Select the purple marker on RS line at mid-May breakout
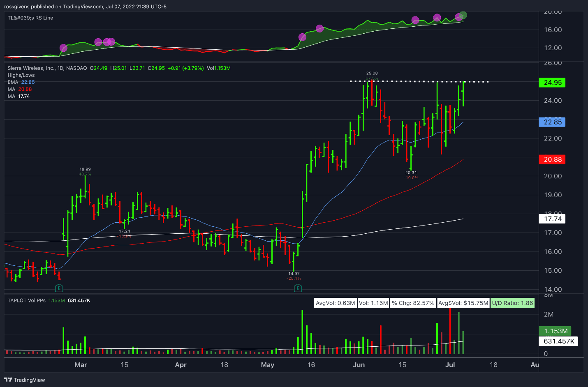The height and width of the screenshot is (387, 588). (x=301, y=37)
